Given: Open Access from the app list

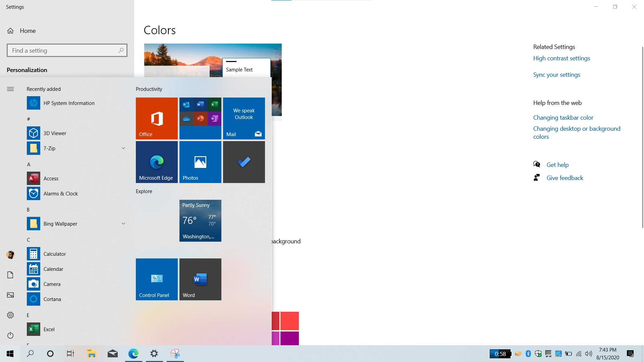Looking at the screenshot, I should pos(77,179).
